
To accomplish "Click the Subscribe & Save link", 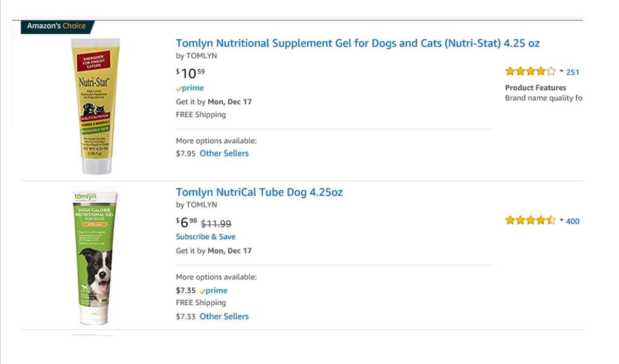I will point(205,237).
